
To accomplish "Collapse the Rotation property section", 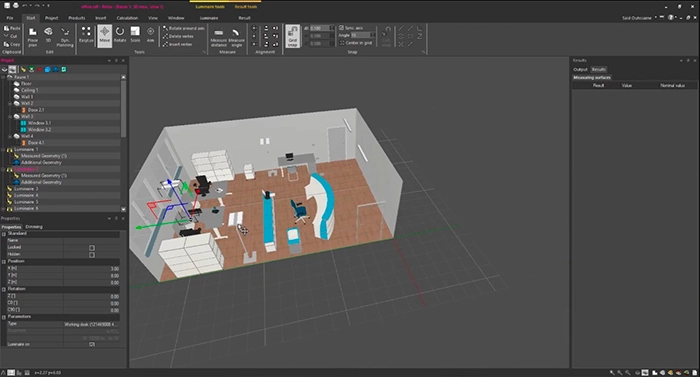I will coord(4,289).
